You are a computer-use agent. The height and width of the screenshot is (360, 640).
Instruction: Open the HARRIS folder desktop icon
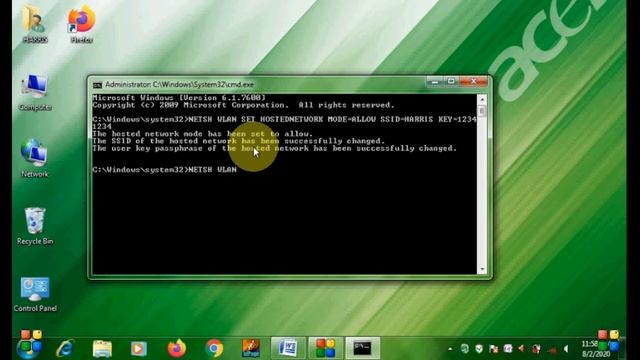[34, 23]
